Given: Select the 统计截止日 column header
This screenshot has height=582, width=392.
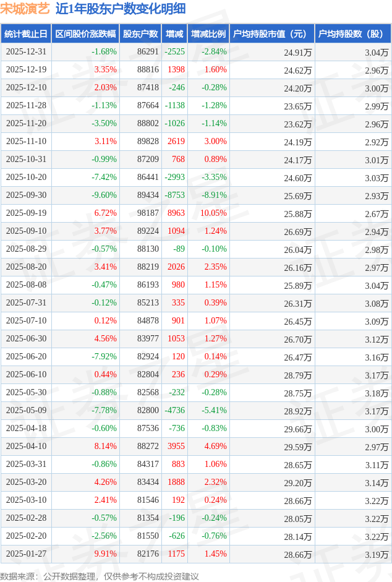Looking at the screenshot, I should [x=26, y=34].
